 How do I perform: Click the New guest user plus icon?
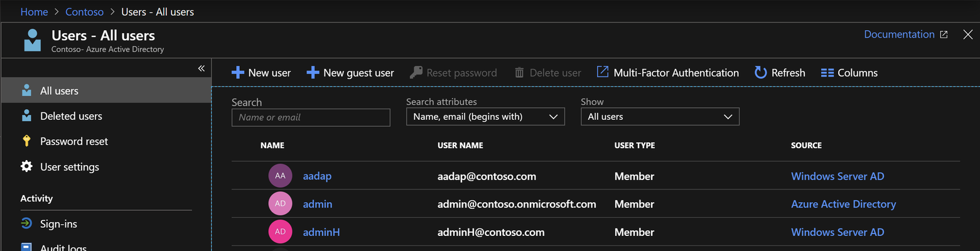pos(313,73)
